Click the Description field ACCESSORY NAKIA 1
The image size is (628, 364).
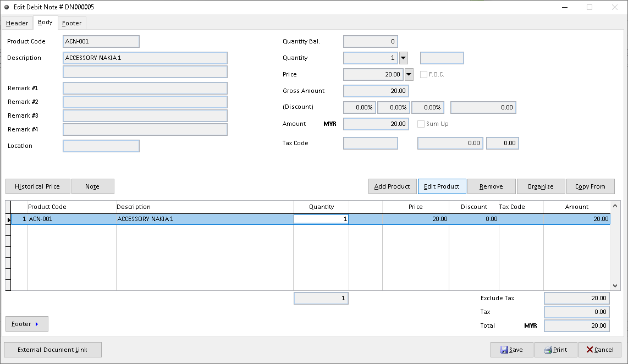pyautogui.click(x=145, y=58)
